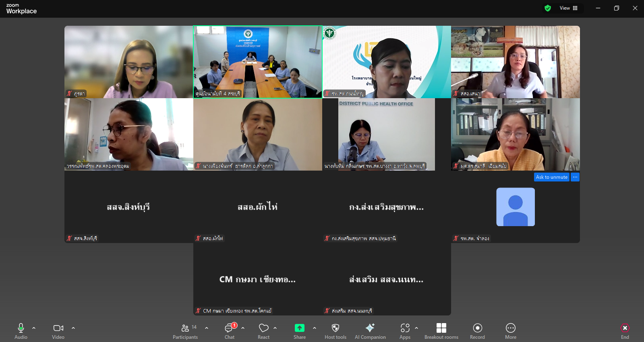This screenshot has width=644, height=342.
Task: Click the End meeting button
Action: 625,331
